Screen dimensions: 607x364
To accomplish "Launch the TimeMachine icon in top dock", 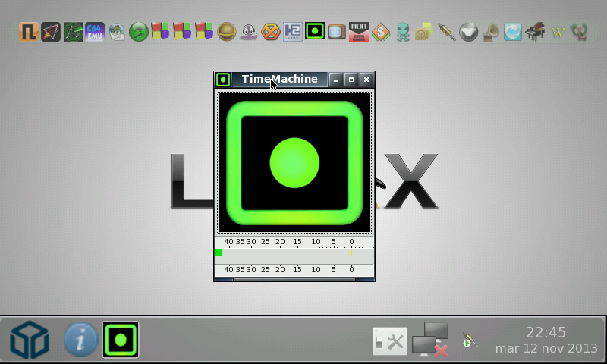I will point(315,32).
